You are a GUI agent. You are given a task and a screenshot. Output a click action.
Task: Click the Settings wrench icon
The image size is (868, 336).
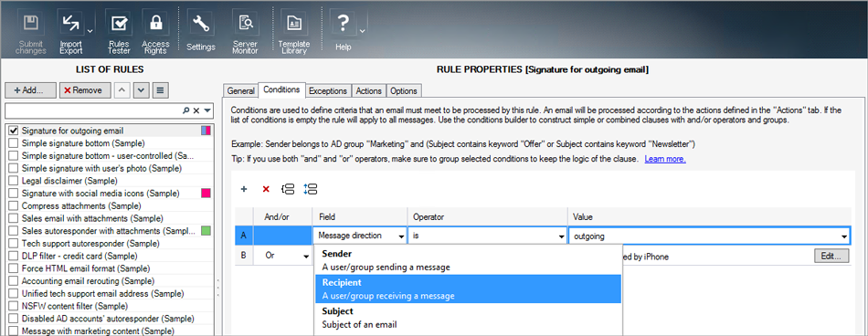click(x=200, y=32)
